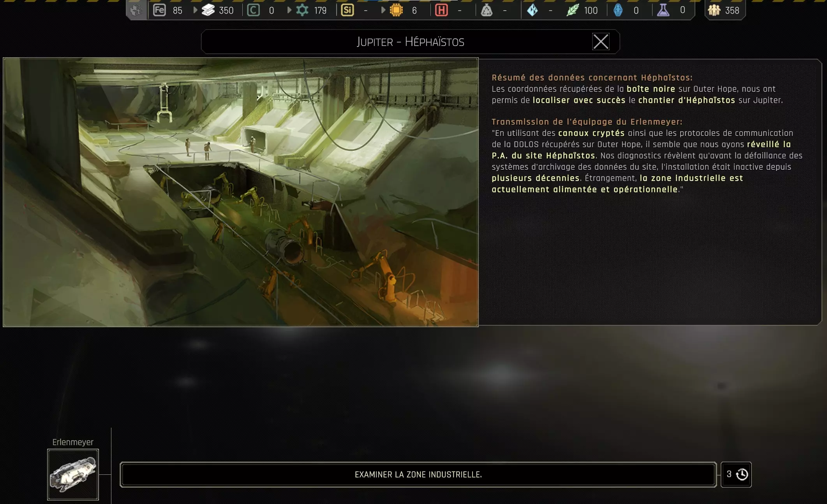
Task: Click the blue ice crystal icon
Action: click(x=532, y=10)
